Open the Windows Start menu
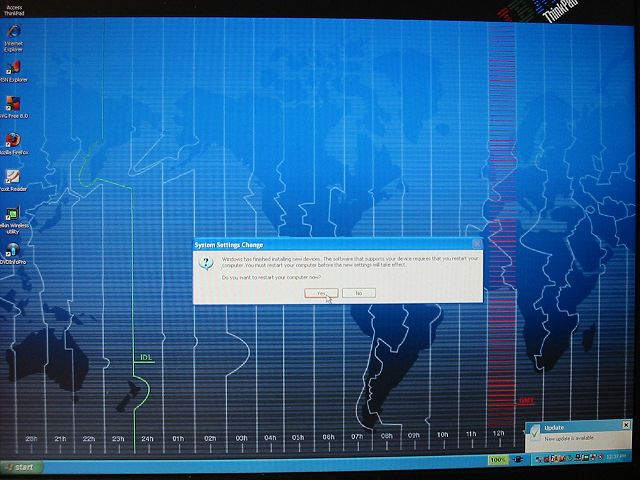This screenshot has width=640, height=480. click(x=22, y=467)
